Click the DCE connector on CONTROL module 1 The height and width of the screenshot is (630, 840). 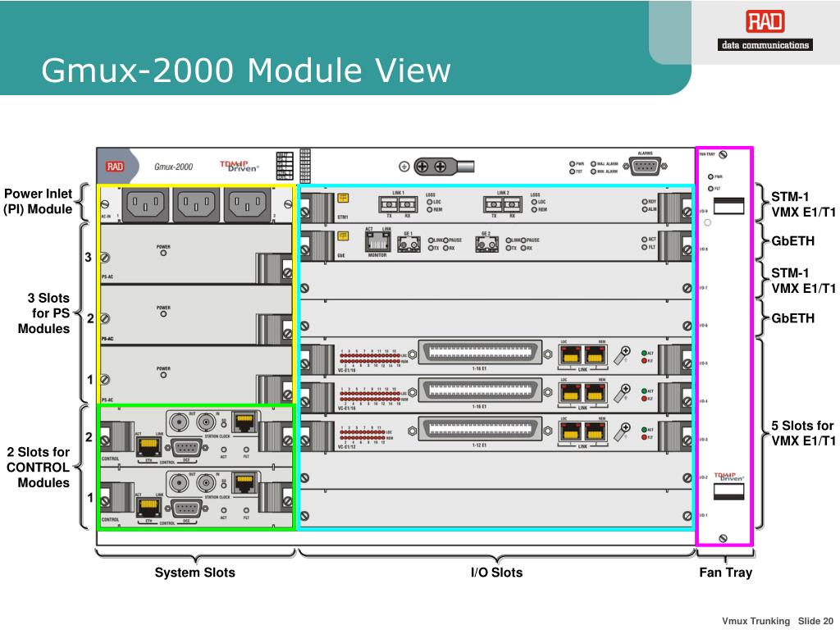click(186, 509)
